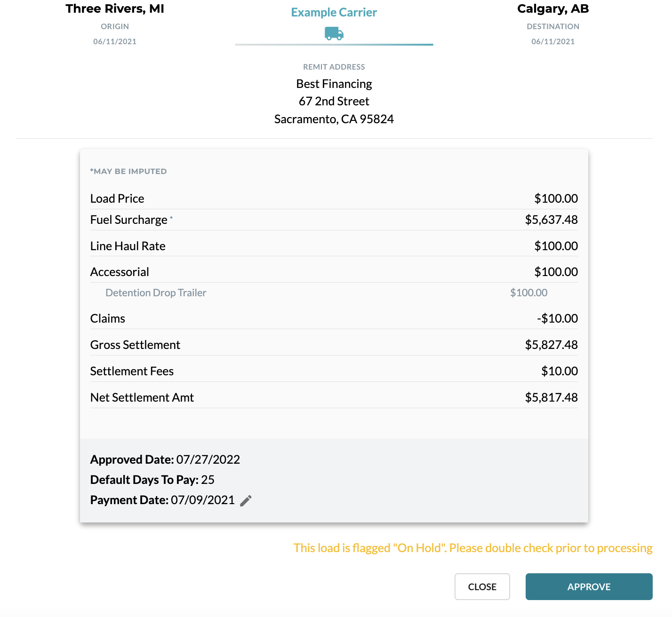Click the teal truck icon under Example Carrier

click(334, 33)
